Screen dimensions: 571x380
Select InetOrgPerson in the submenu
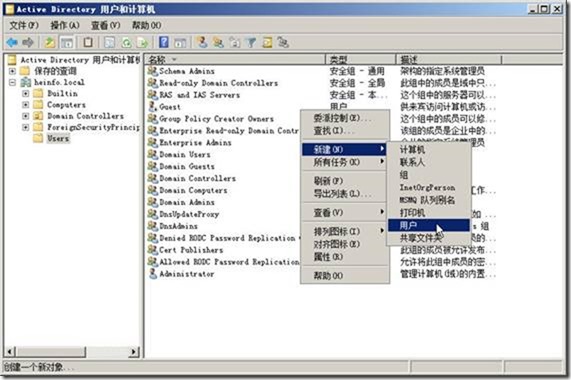click(x=429, y=187)
